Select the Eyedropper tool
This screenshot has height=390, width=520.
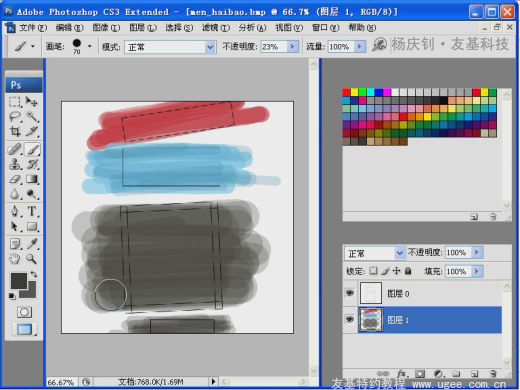click(x=32, y=244)
